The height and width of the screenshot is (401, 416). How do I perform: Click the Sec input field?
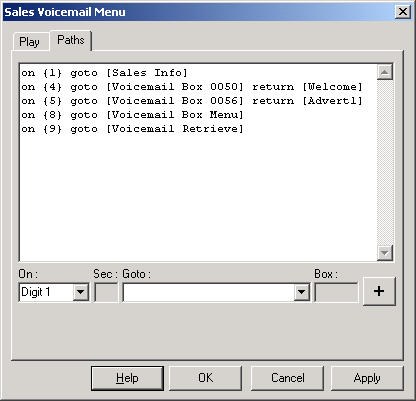(106, 292)
